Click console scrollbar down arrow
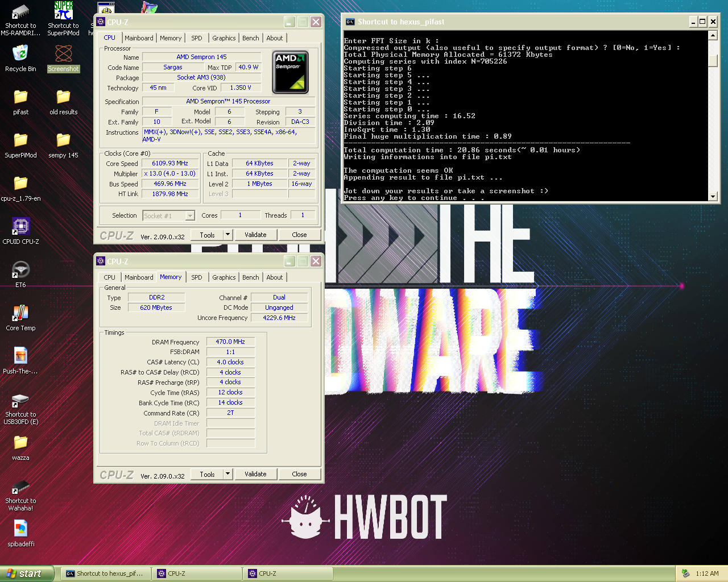Image resolution: width=728 pixels, height=582 pixels. point(713,197)
